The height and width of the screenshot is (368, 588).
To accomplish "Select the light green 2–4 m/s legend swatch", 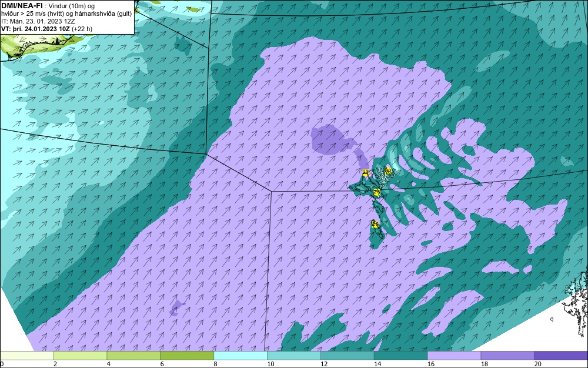I will (x=80, y=356).
